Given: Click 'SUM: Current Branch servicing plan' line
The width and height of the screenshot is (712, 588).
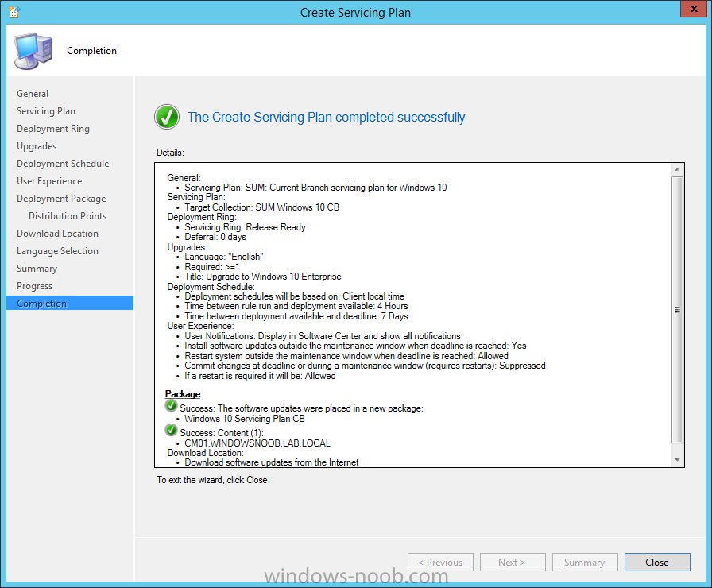Looking at the screenshot, I should 315,188.
